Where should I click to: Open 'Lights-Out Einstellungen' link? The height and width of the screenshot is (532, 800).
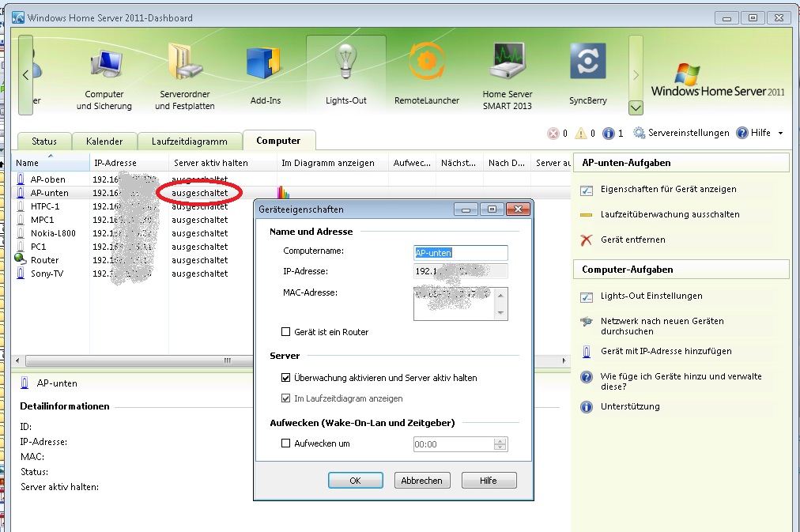coord(651,296)
